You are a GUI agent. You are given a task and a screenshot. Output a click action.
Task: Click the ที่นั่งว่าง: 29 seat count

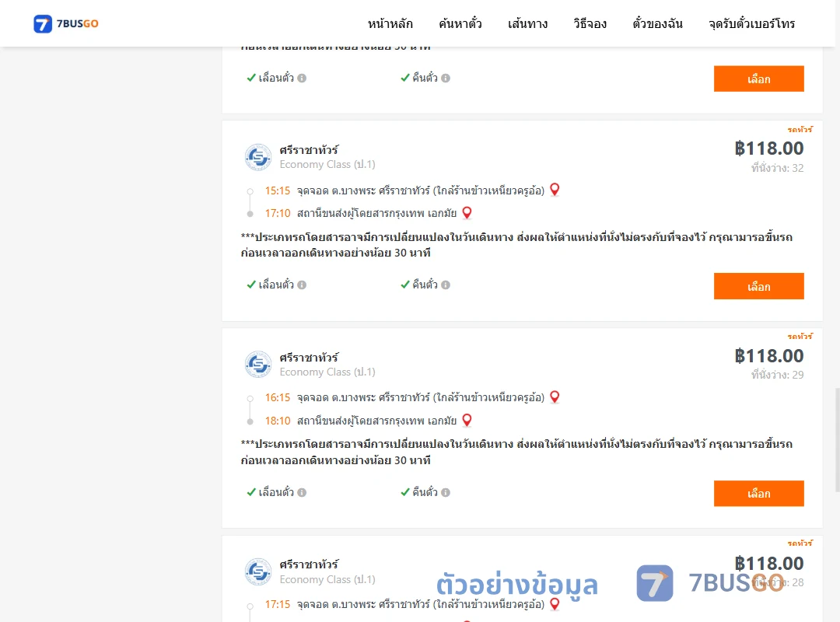777,375
